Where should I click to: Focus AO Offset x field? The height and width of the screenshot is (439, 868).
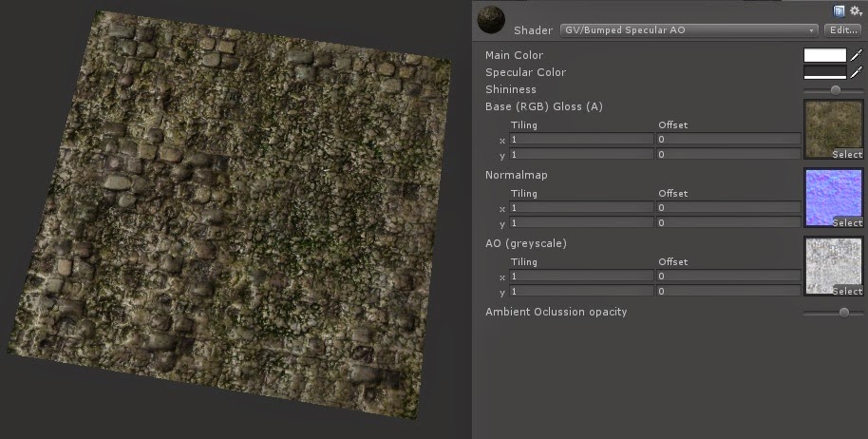[x=728, y=276]
